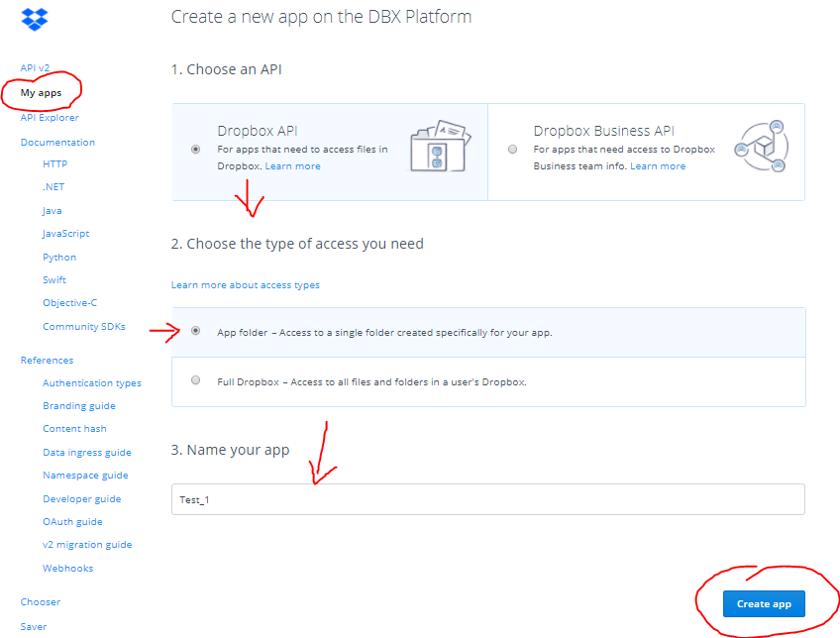Open Saver in sidebar
840x638 pixels.
click(x=34, y=627)
